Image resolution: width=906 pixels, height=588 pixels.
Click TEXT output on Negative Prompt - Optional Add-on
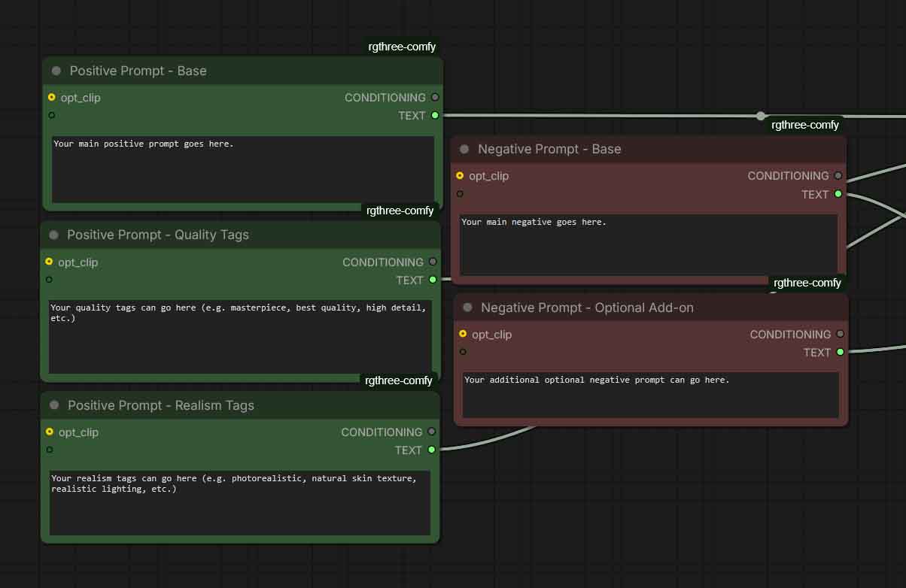click(x=841, y=352)
